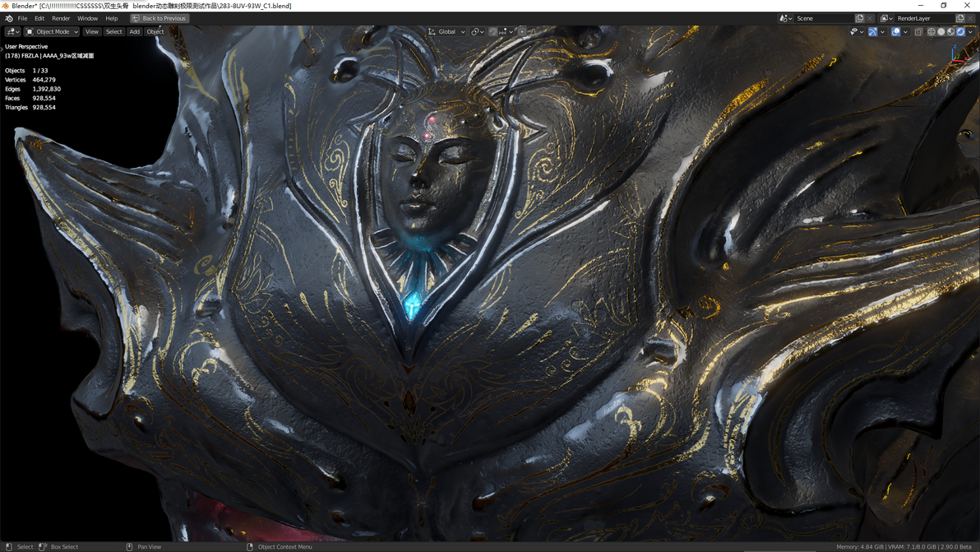Screen dimensions: 980x552
Task: Click the new scene copy icon
Action: tap(859, 18)
